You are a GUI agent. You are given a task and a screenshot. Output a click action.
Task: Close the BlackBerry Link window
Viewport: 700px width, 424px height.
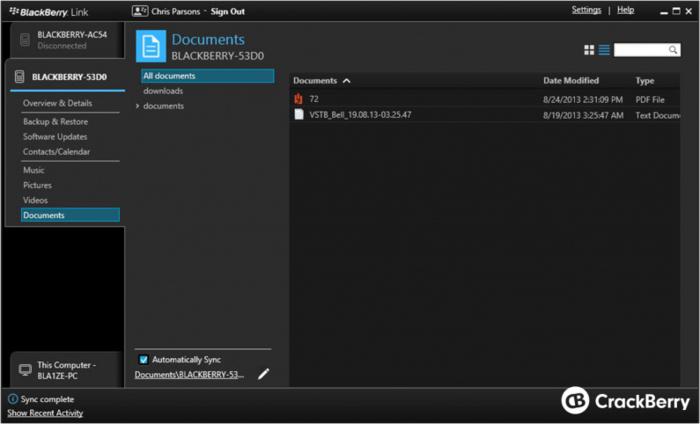pyautogui.click(x=688, y=12)
